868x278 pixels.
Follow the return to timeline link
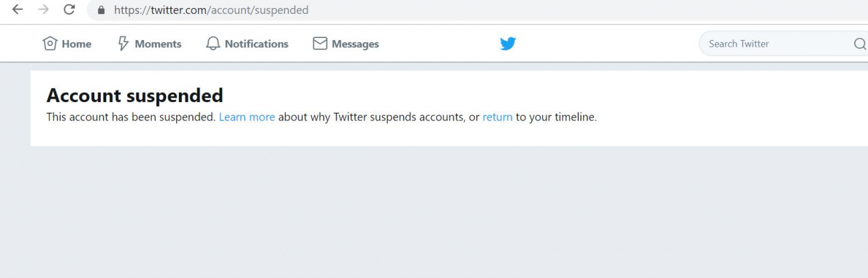tap(497, 117)
